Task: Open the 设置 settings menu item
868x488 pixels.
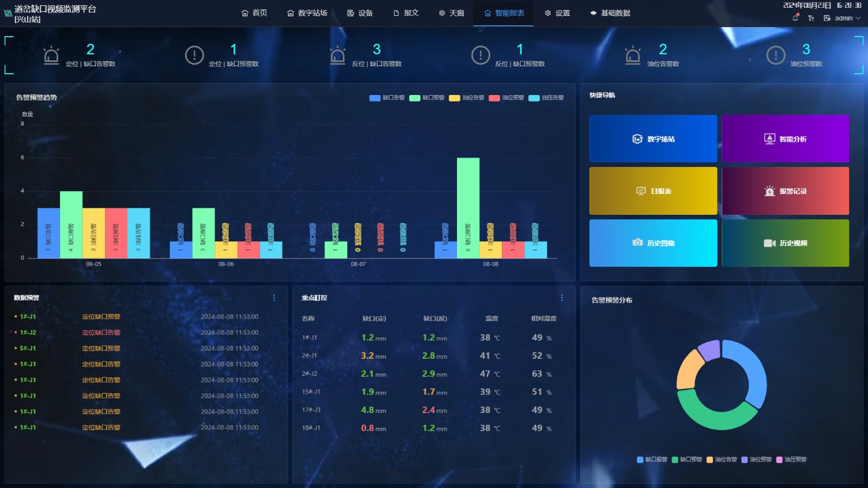Action: (557, 13)
